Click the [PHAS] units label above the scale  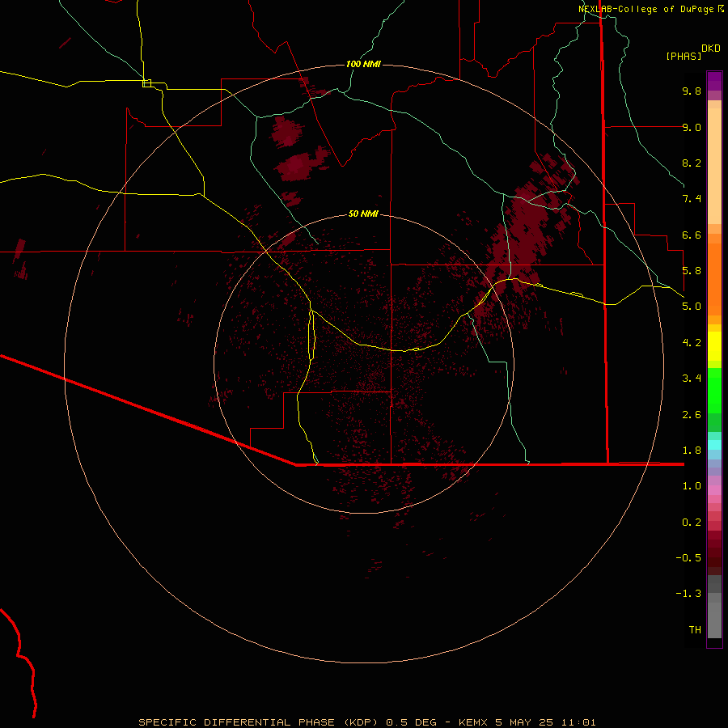point(684,56)
